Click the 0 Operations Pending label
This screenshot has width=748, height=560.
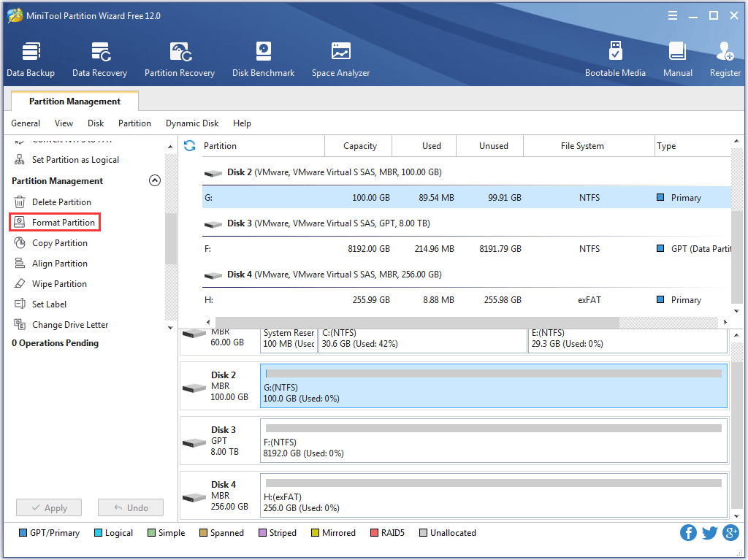(x=55, y=343)
